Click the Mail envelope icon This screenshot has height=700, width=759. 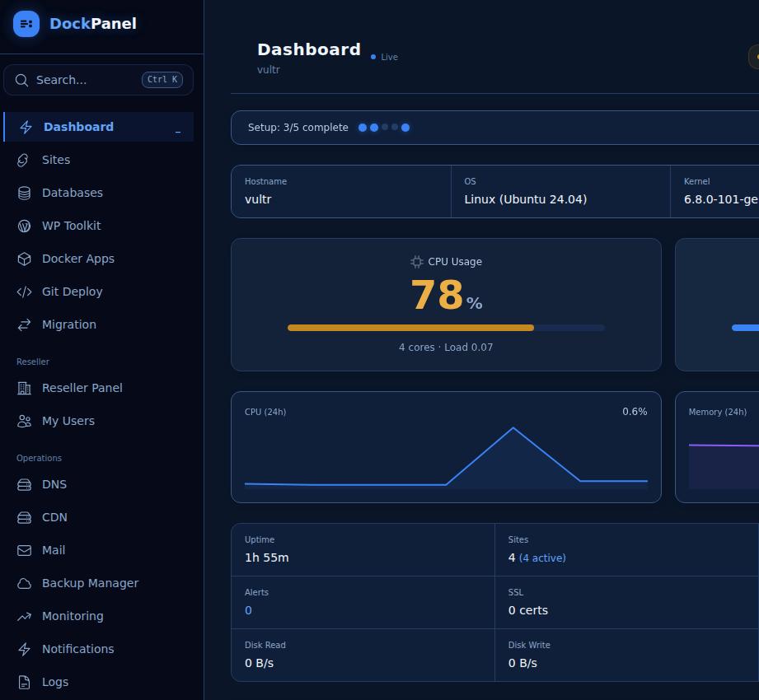click(x=24, y=550)
